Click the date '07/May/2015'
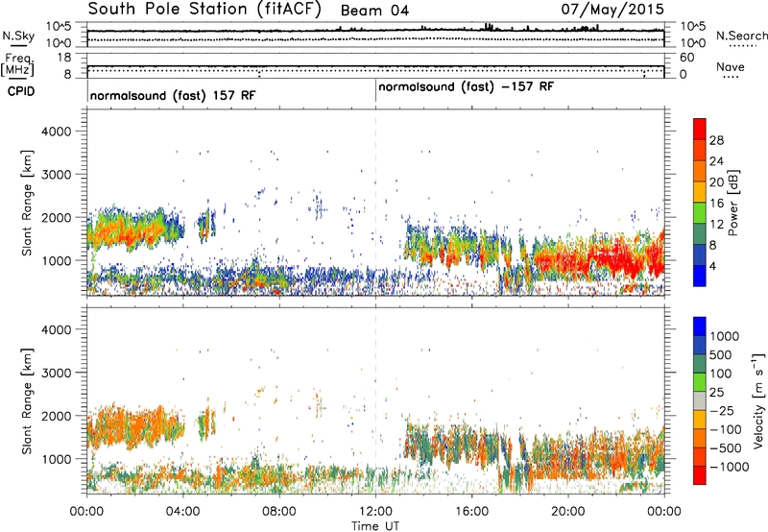This screenshot has height=532, width=768. (x=612, y=9)
